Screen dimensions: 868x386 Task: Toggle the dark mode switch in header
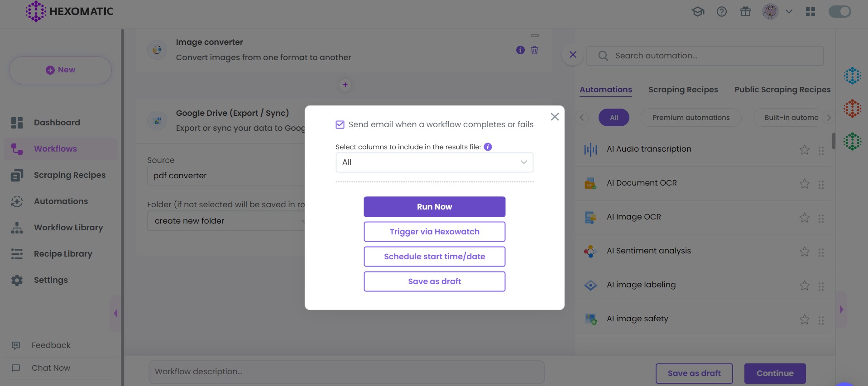pyautogui.click(x=839, y=12)
